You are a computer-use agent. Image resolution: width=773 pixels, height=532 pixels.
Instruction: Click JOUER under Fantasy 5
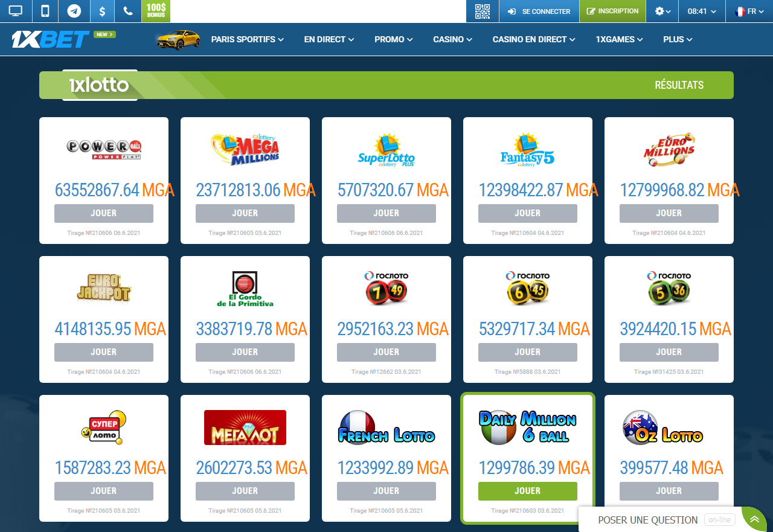(x=528, y=213)
